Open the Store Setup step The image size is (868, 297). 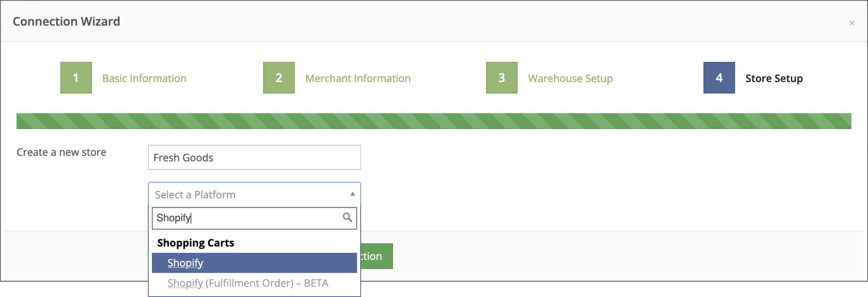(x=774, y=78)
